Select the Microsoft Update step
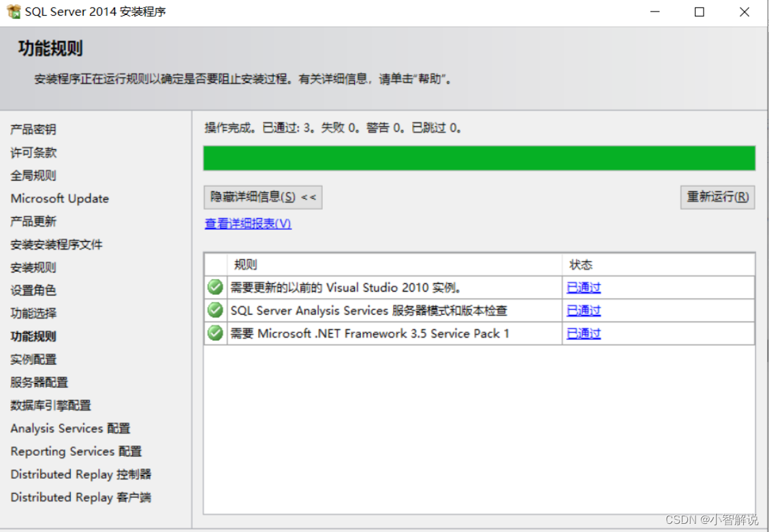 tap(59, 198)
